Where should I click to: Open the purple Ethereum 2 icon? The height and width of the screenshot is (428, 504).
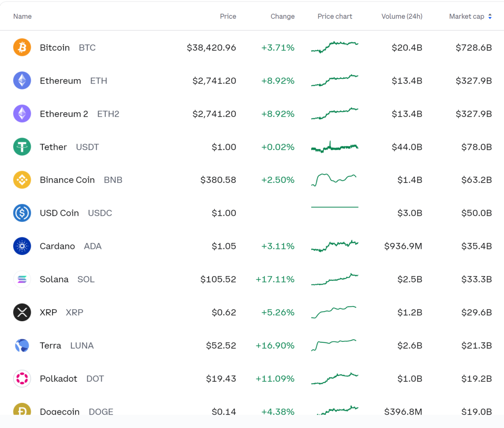click(22, 114)
